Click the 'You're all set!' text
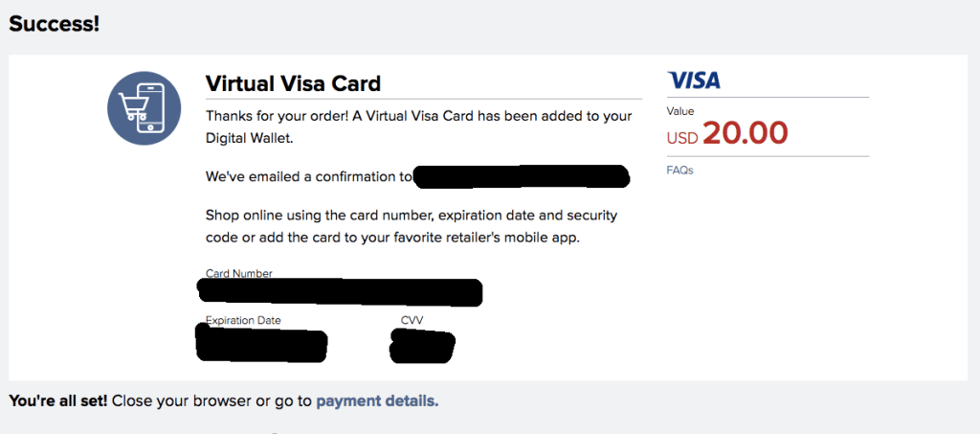The image size is (980, 434). [x=58, y=400]
